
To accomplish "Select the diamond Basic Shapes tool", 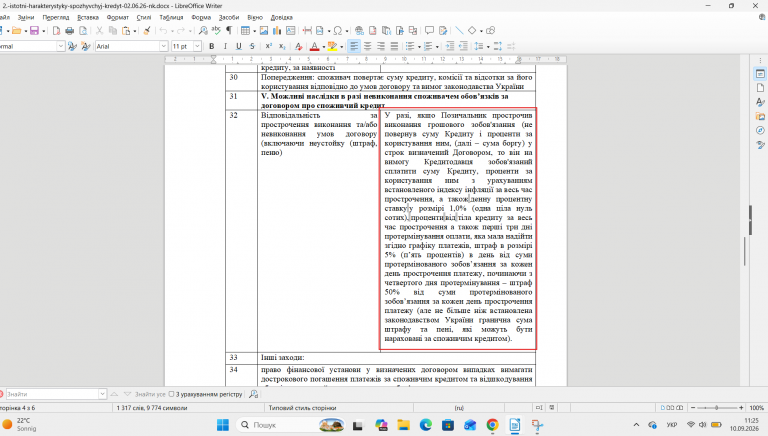I will click(472, 31).
